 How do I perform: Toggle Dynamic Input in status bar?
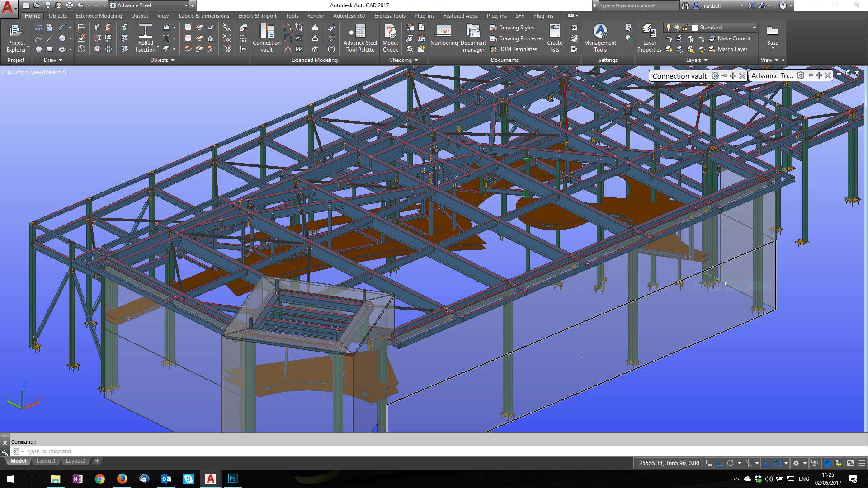[x=708, y=463]
